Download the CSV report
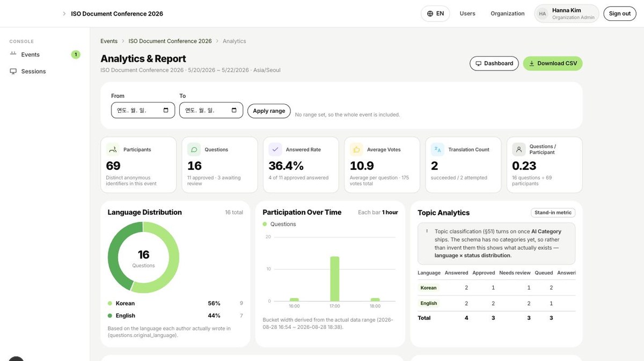Image resolution: width=644 pixels, height=361 pixels. [553, 63]
